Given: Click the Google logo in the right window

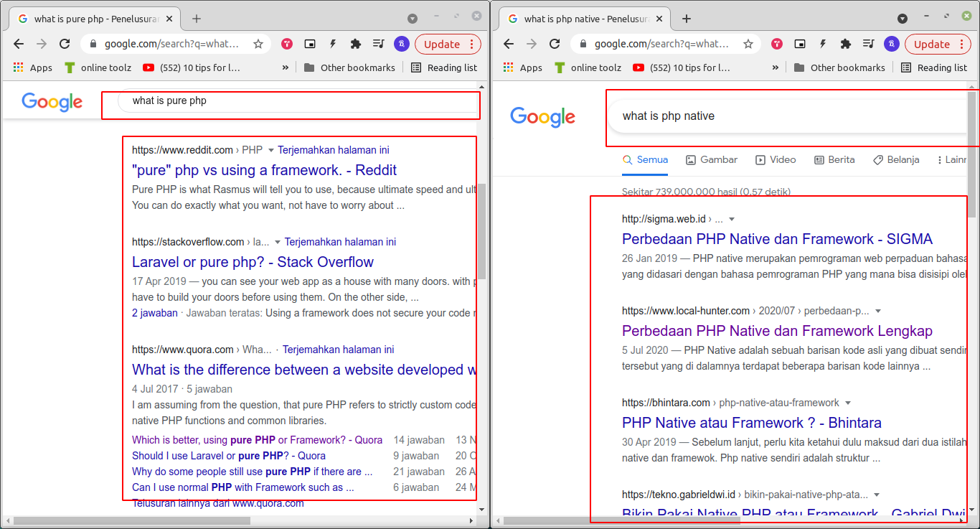Looking at the screenshot, I should point(542,116).
